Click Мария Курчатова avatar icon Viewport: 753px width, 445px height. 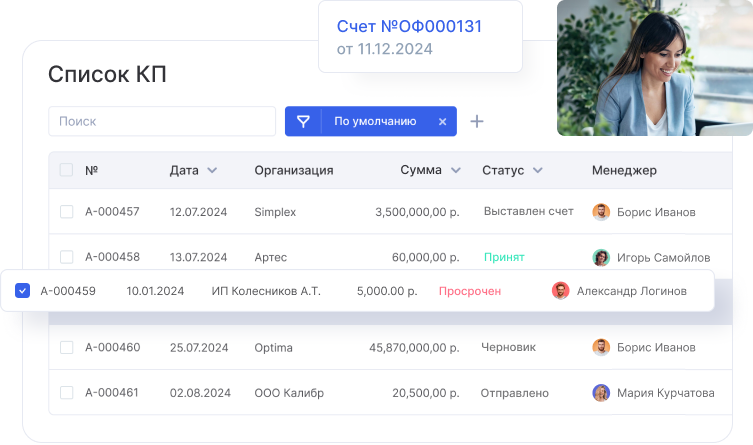pyautogui.click(x=601, y=392)
